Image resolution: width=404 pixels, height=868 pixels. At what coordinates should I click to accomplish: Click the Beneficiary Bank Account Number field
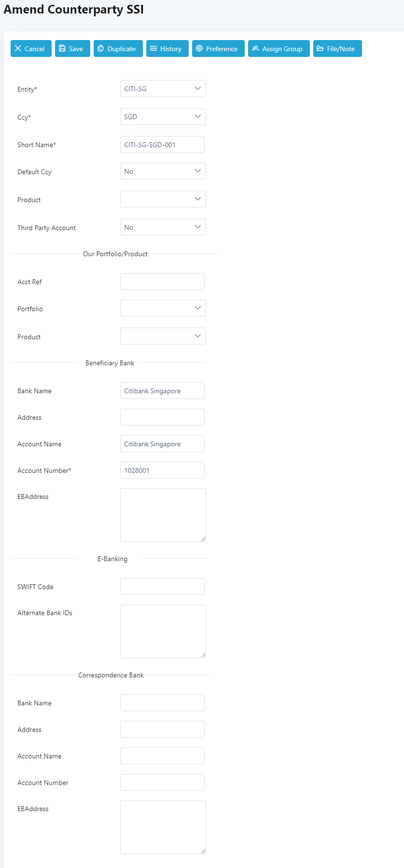click(162, 470)
